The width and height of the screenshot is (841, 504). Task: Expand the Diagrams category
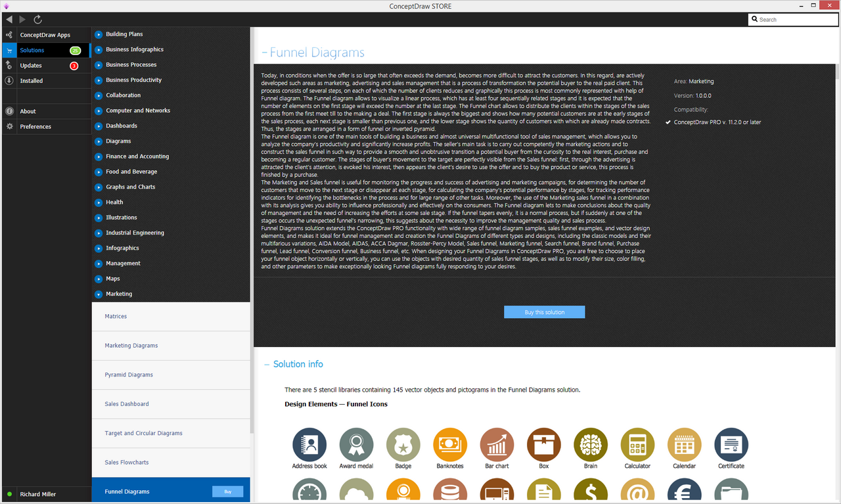point(99,141)
